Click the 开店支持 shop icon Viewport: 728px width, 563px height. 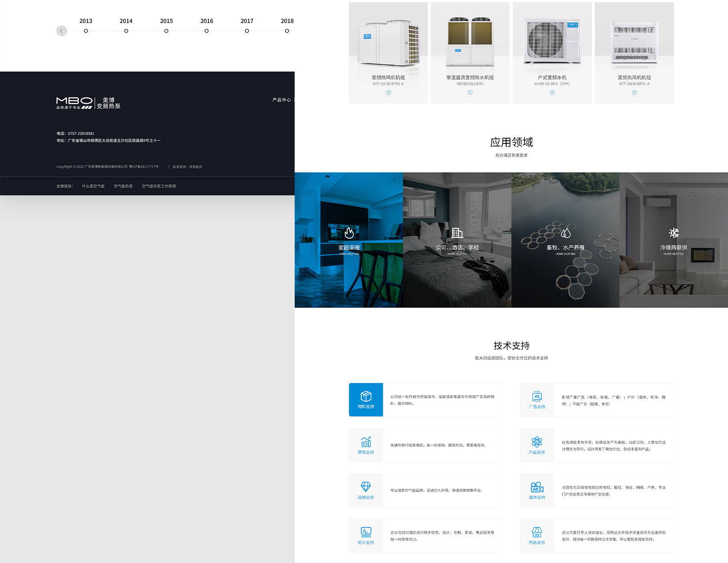[x=537, y=532]
